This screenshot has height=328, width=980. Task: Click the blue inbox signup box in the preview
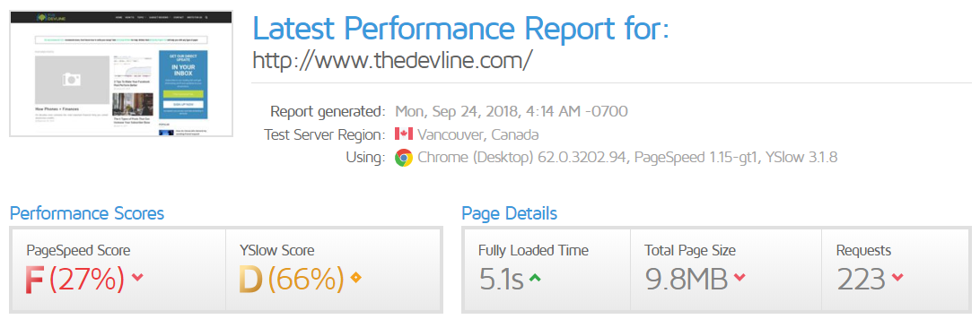[183, 85]
